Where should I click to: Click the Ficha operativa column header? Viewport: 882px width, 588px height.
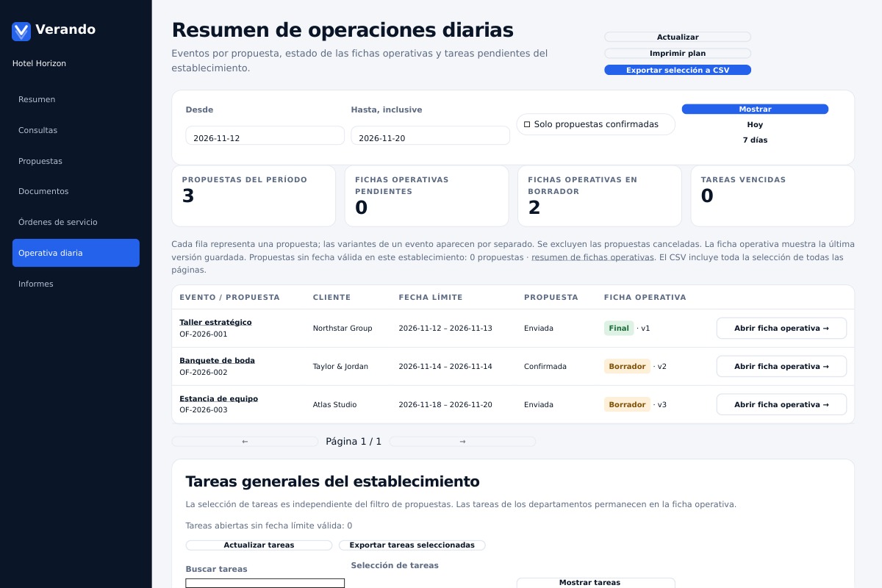point(645,298)
